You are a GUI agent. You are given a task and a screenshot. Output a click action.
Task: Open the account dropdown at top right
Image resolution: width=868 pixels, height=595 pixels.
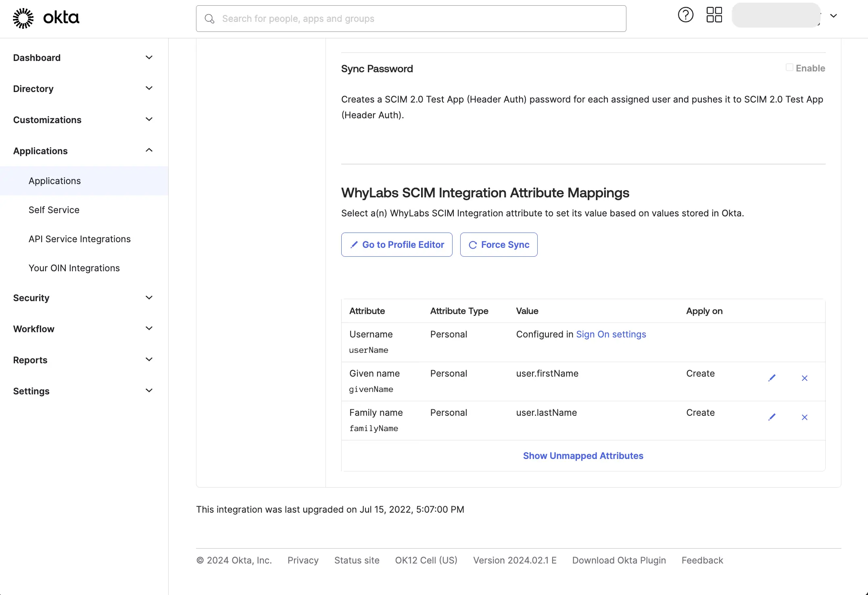(833, 16)
